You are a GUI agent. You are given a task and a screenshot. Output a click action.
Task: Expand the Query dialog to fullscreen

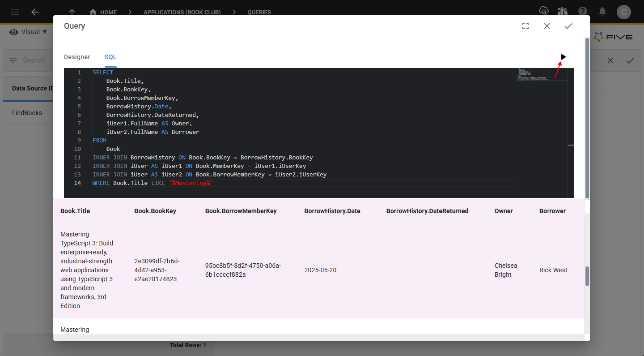525,26
